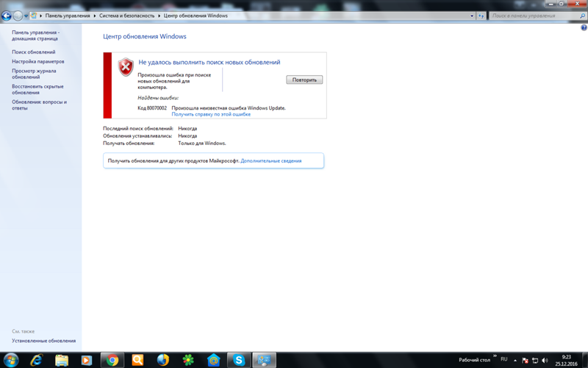Screen dimensions: 588x368
Task: Open 'Поиск обновлений' in the sidebar
Action: point(33,52)
